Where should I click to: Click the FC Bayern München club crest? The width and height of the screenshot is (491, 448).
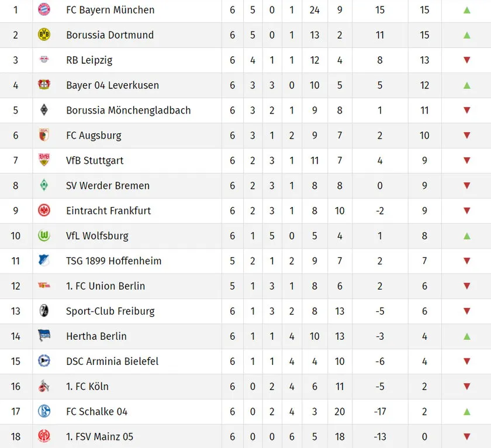pyautogui.click(x=44, y=9)
